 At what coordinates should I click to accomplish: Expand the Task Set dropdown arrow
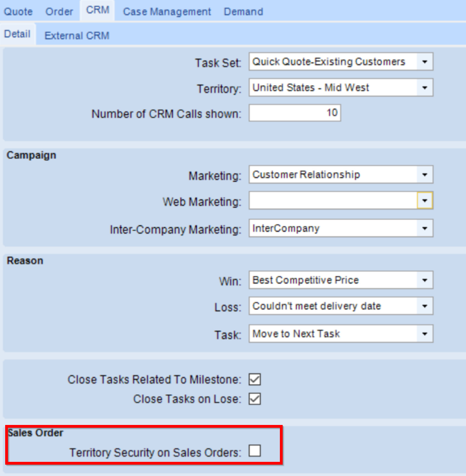point(425,62)
